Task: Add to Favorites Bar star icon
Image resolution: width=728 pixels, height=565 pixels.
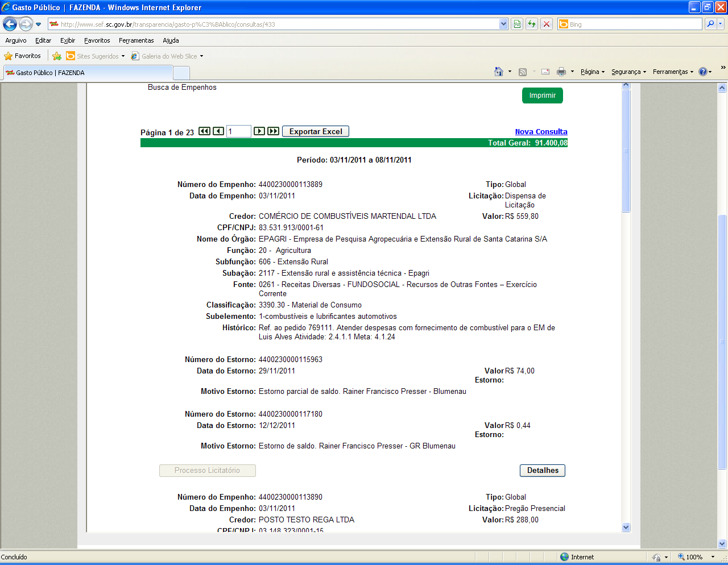Action: click(57, 56)
